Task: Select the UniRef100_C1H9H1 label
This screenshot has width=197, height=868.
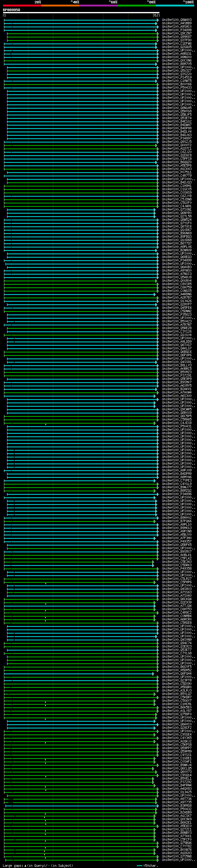Action: pos(177,186)
